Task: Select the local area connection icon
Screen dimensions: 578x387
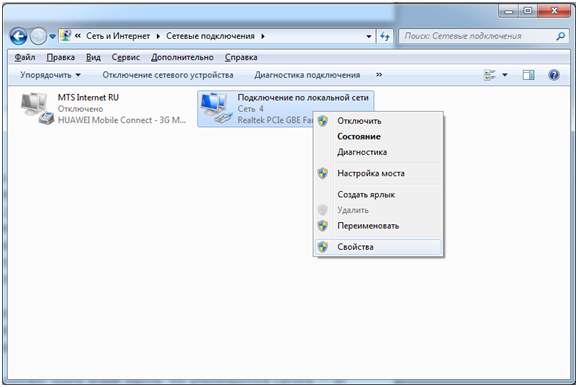Action: (216, 108)
